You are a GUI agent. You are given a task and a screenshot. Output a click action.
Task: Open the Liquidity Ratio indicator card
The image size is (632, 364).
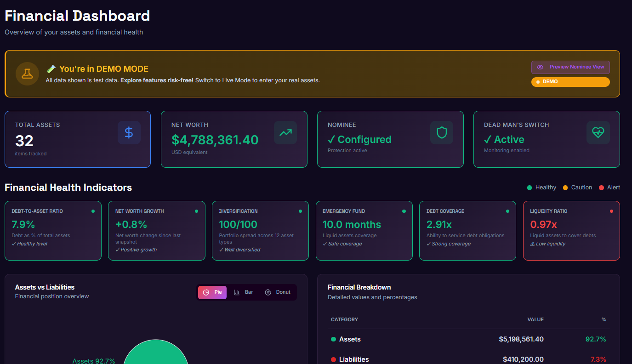click(x=571, y=230)
